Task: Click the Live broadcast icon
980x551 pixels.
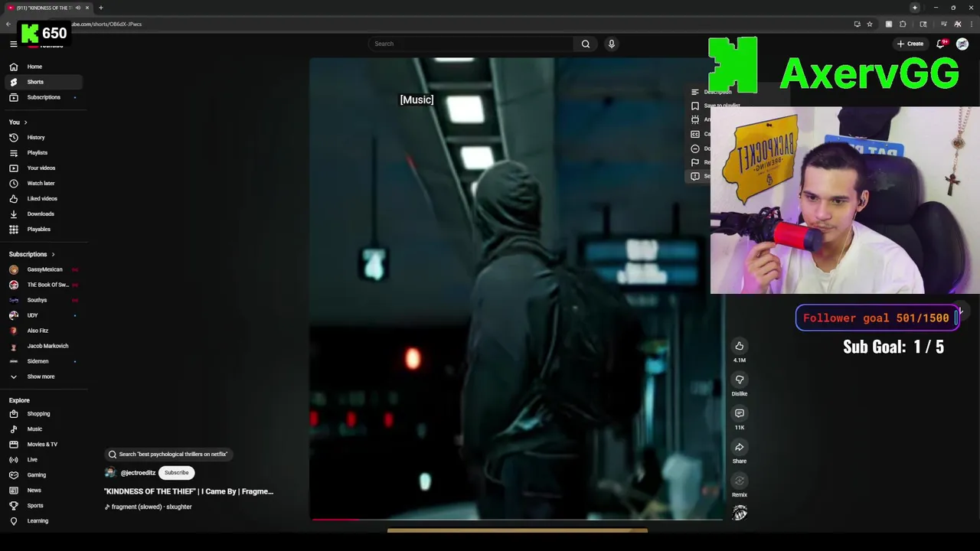Action: tap(14, 460)
